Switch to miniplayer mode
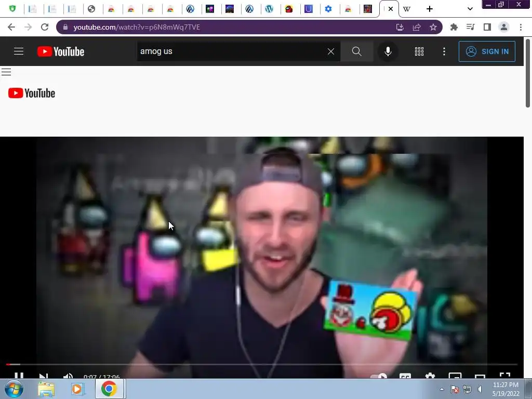 455,376
